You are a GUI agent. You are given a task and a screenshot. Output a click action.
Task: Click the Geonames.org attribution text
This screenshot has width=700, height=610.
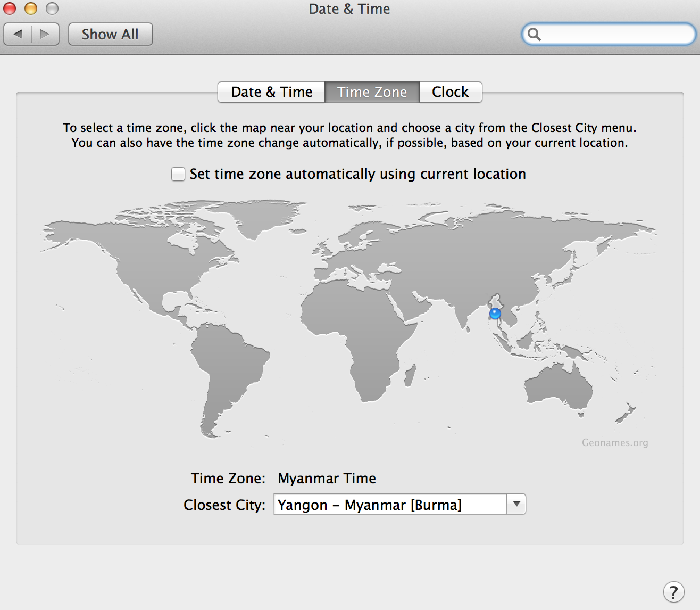[x=614, y=442]
